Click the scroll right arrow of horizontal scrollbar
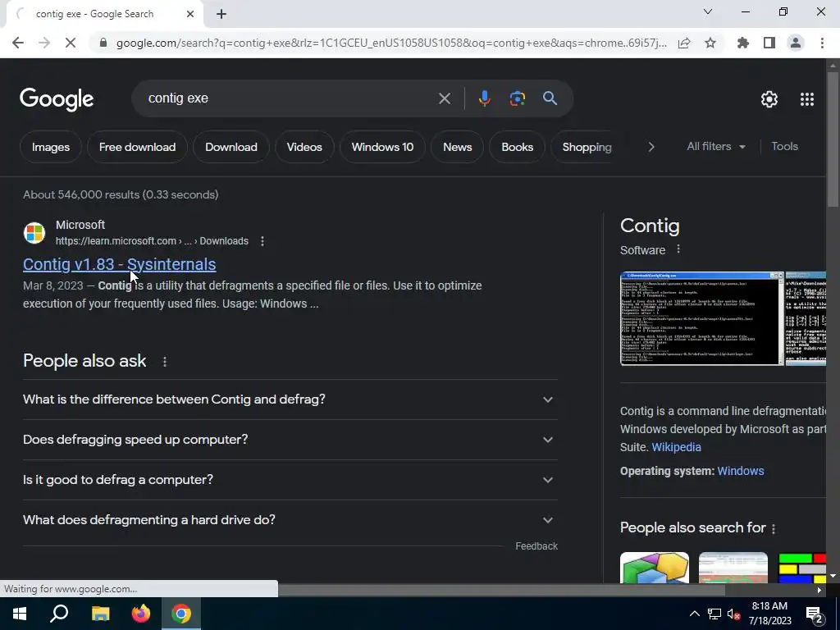 [x=819, y=590]
